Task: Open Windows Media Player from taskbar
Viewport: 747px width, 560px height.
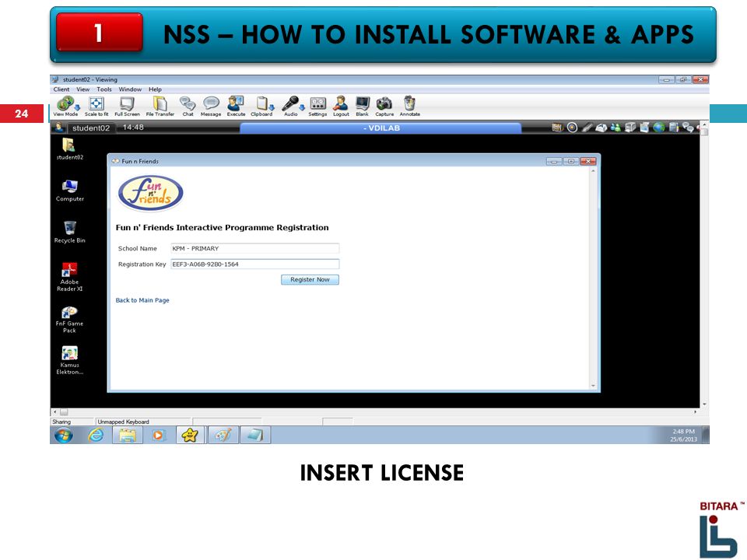Action: coord(159,435)
